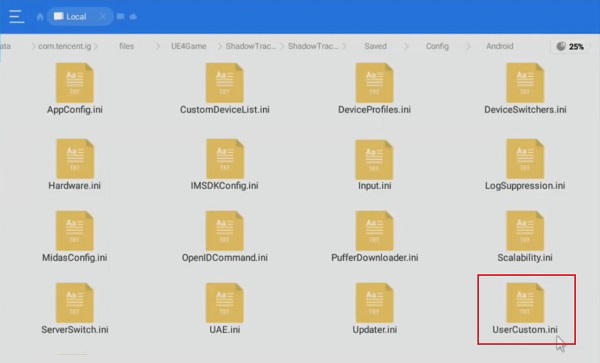Click the first ShadowTrac... breadcrumb
Screen dimensions: 600x363
coord(251,46)
